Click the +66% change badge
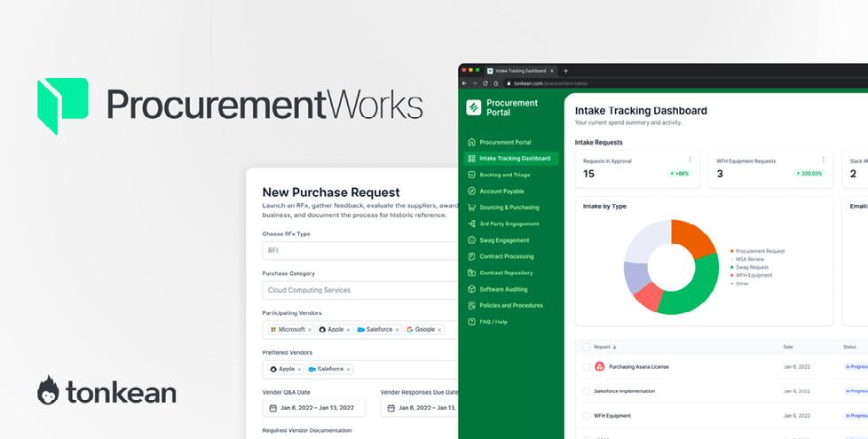868x439 pixels. click(679, 174)
